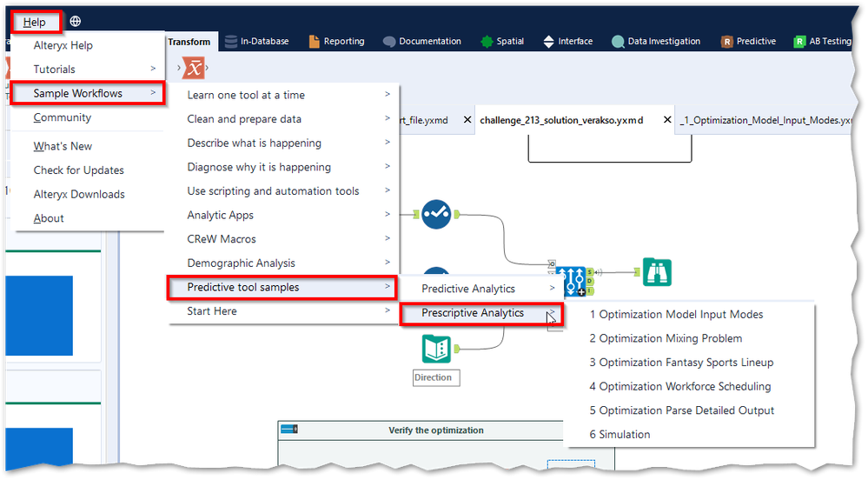Select the Direction Text Input tool
Viewport: 868px width, 480px height.
point(436,349)
